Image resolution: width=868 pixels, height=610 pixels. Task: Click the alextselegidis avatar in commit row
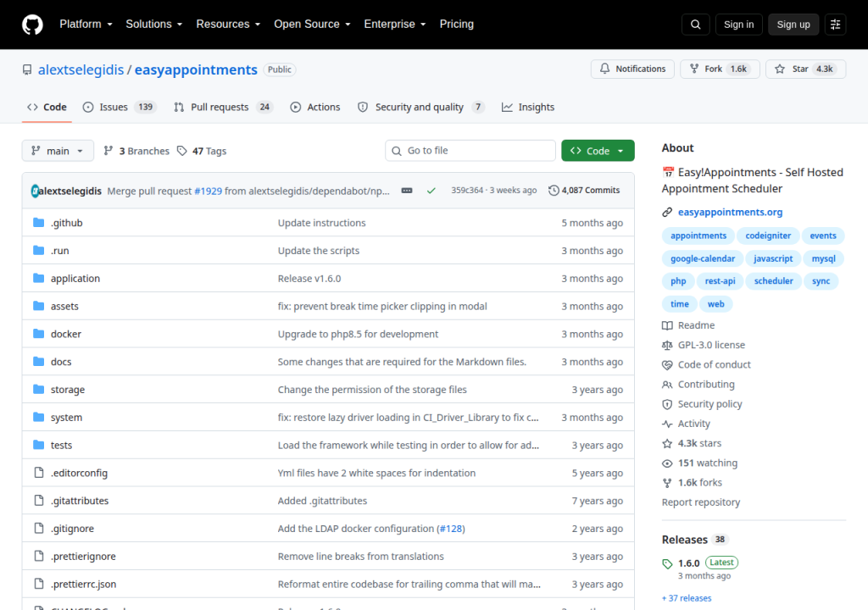click(34, 191)
